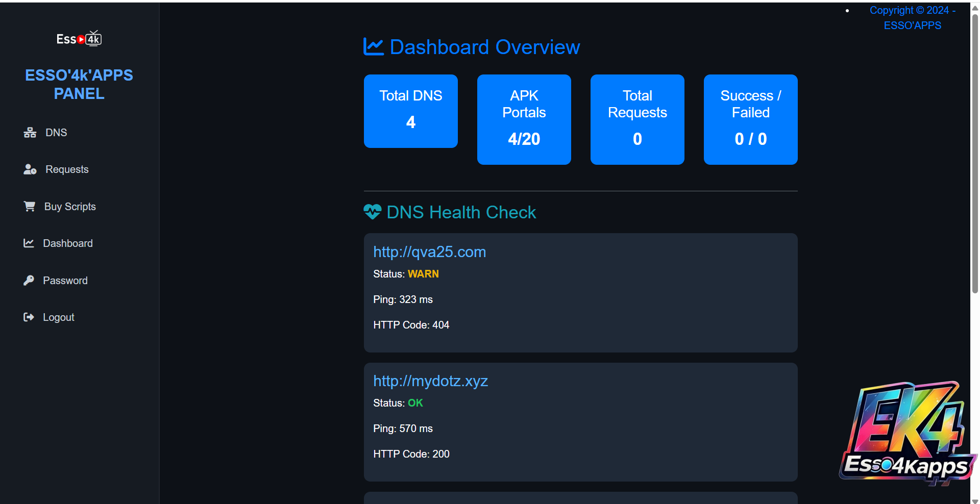Click the Esso 4k logo at top of sidebar

tap(79, 39)
